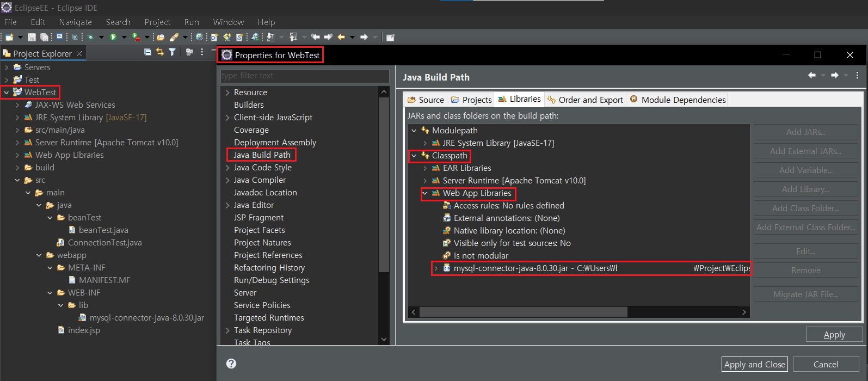Select Project Facets in properties list
This screenshot has height=381, width=868.
click(x=259, y=230)
